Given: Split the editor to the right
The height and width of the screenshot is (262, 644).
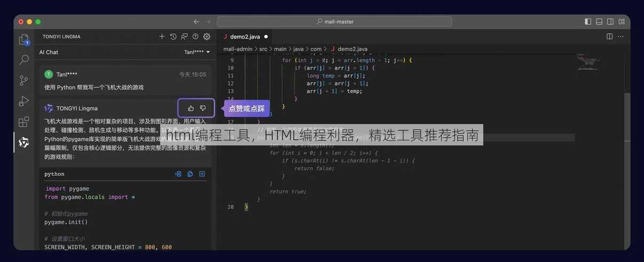Looking at the screenshot, I should pos(609,37).
